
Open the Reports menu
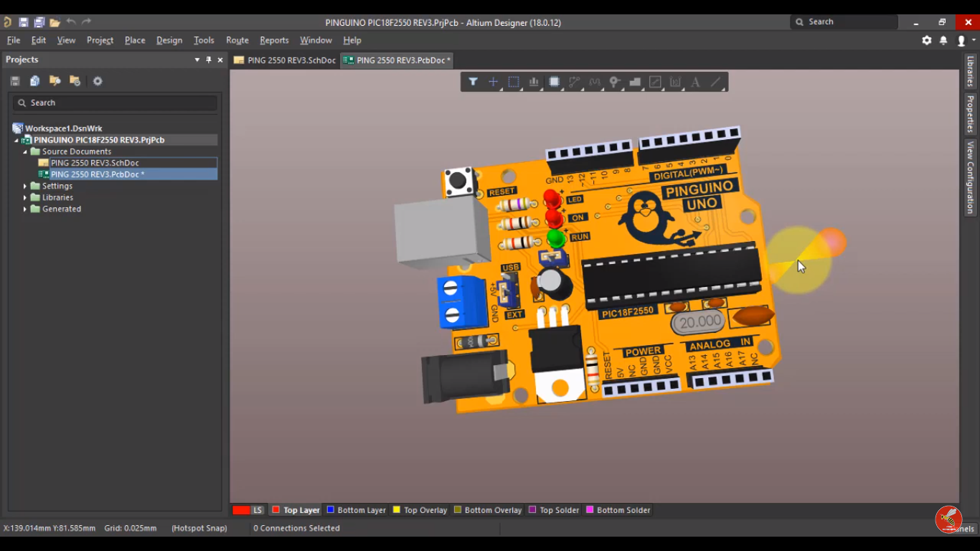[x=274, y=40]
